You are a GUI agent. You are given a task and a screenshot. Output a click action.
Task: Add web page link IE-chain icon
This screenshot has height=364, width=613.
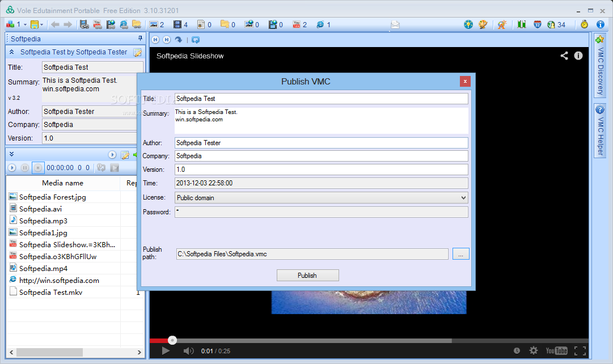[124, 24]
